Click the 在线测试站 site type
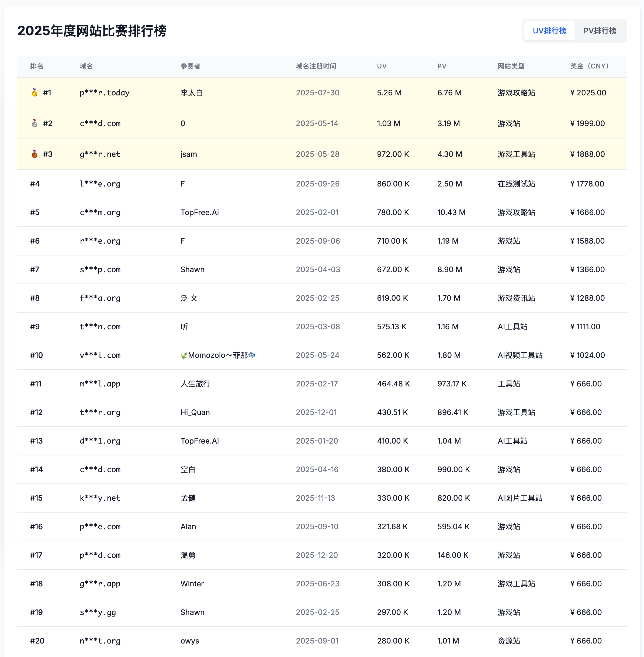This screenshot has width=644, height=657. [517, 184]
